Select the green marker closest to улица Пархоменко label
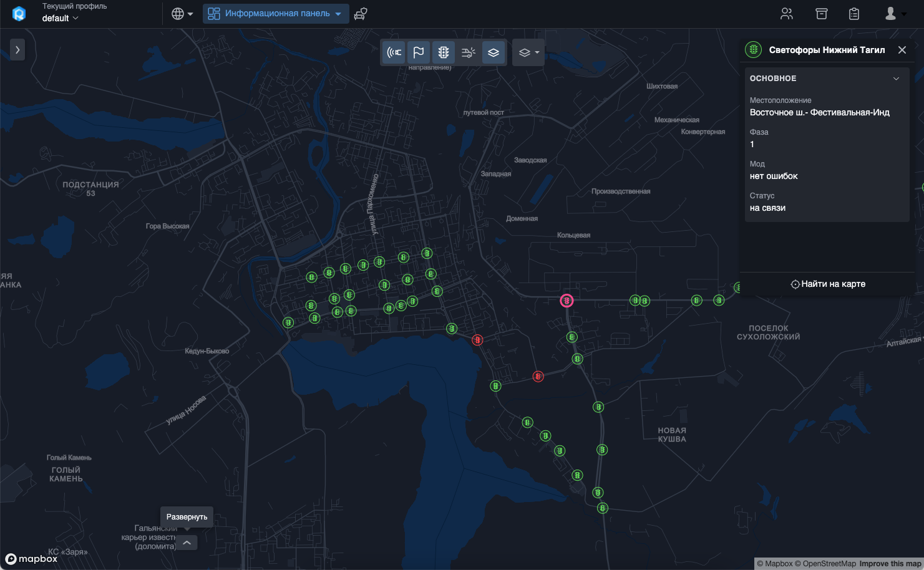Image resolution: width=924 pixels, height=570 pixels. (379, 262)
